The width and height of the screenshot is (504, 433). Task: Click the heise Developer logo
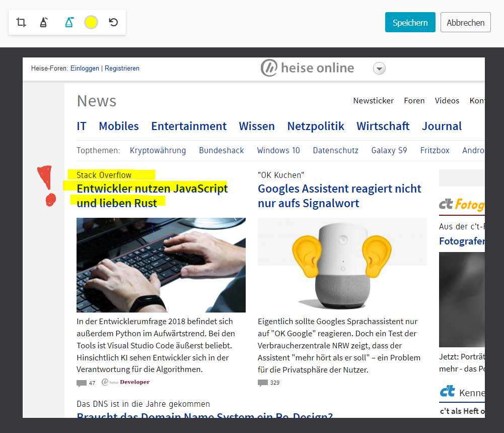(x=126, y=382)
